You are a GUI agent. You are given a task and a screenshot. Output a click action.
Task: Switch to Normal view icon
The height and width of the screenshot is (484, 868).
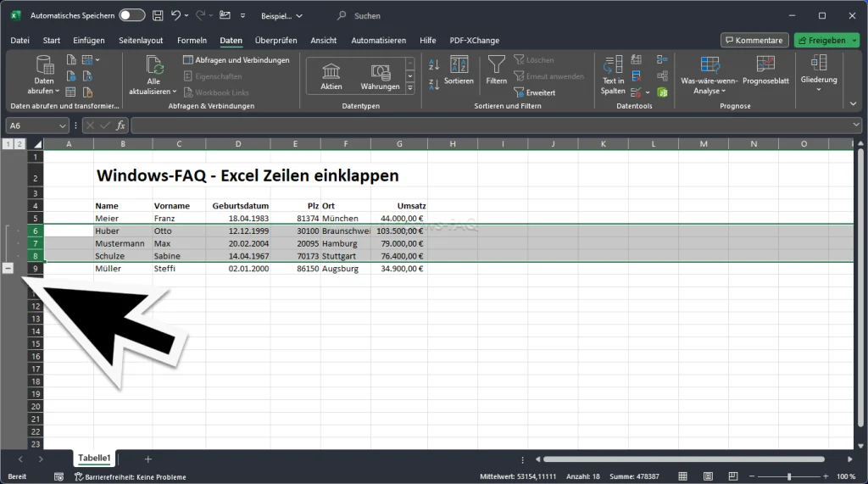[x=682, y=476]
